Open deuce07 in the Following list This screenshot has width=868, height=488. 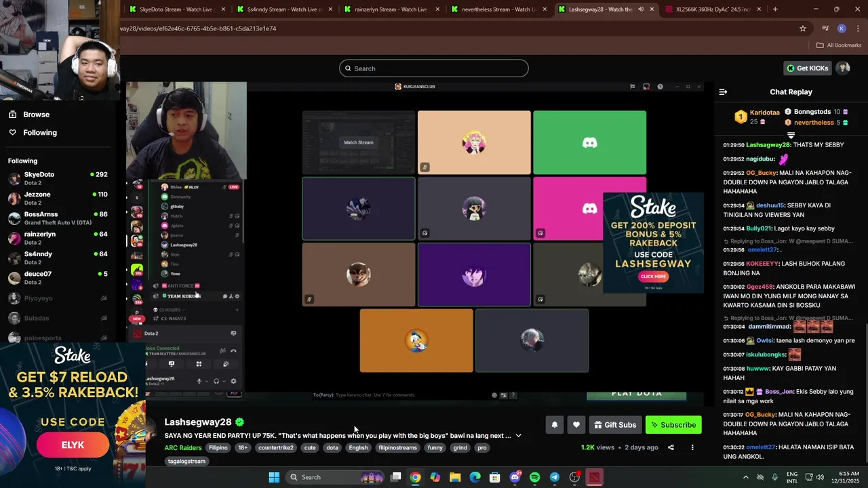(58, 278)
